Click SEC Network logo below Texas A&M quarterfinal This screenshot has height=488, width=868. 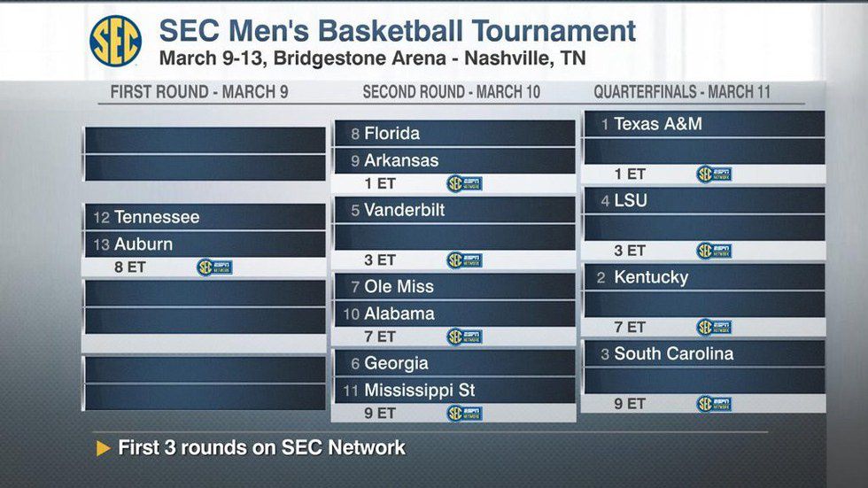point(714,174)
